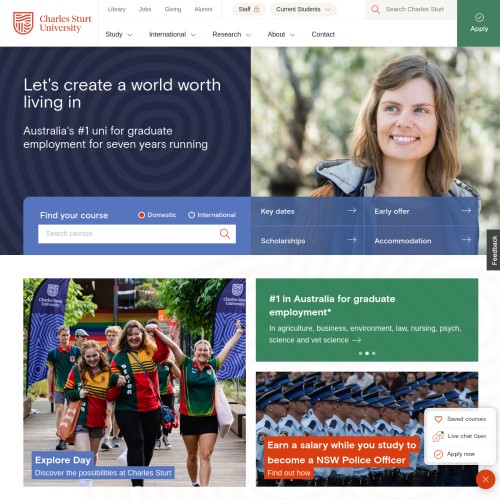
Task: Open Saved courses heart icon
Action: coord(438,419)
